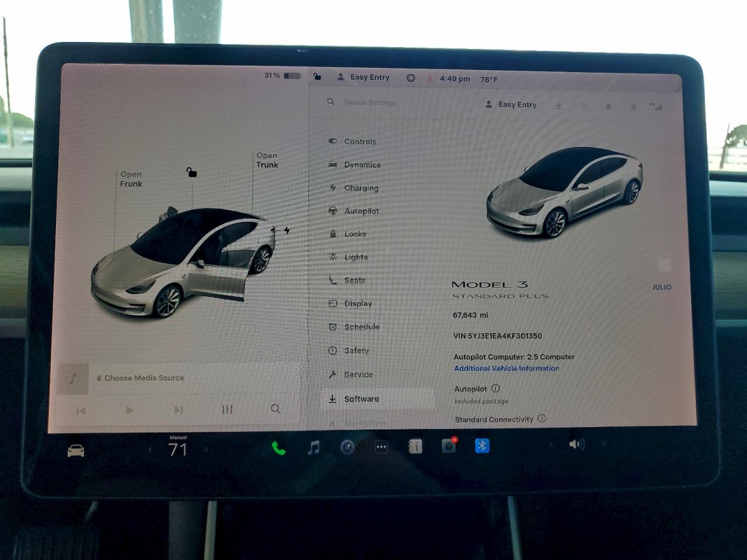Increase volume with right arrow

click(x=603, y=444)
